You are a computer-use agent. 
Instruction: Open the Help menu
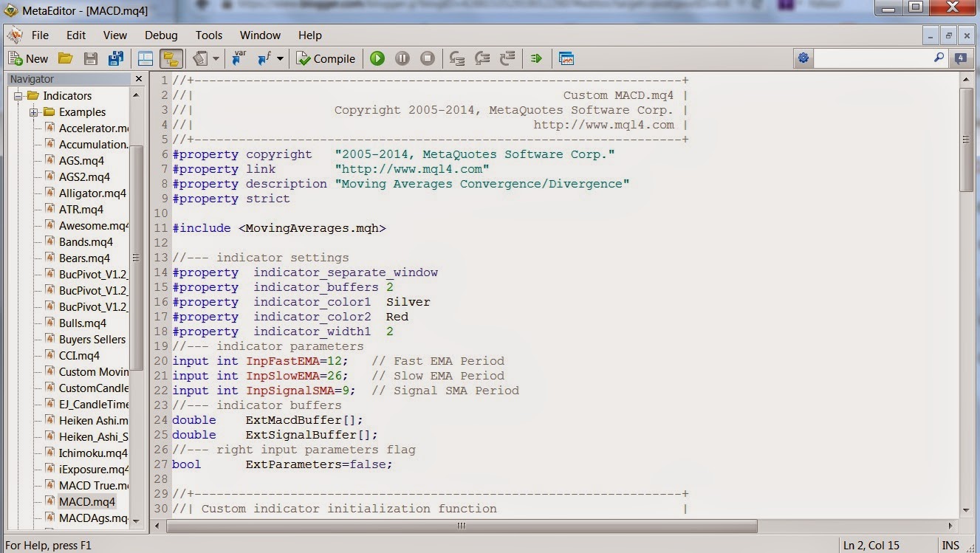[310, 35]
